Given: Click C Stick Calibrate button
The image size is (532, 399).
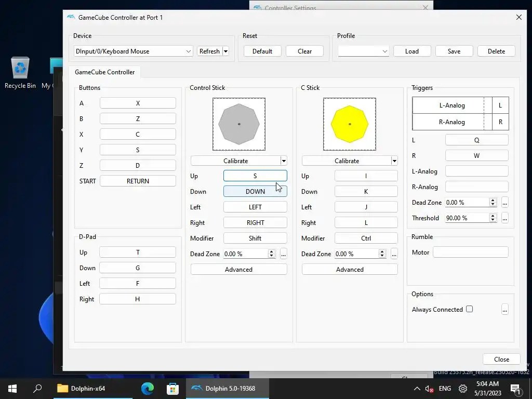Looking at the screenshot, I should pos(347,161).
